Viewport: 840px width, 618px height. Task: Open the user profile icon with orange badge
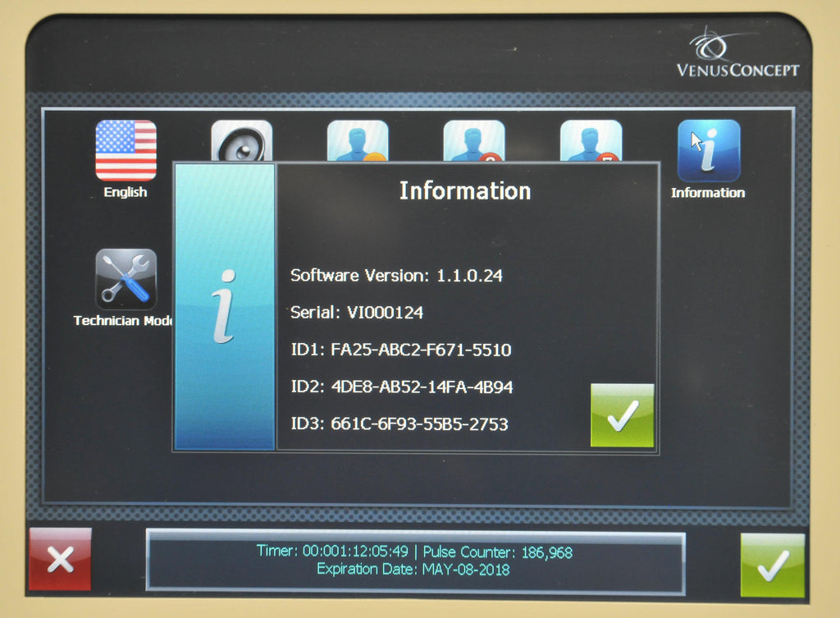pyautogui.click(x=358, y=140)
